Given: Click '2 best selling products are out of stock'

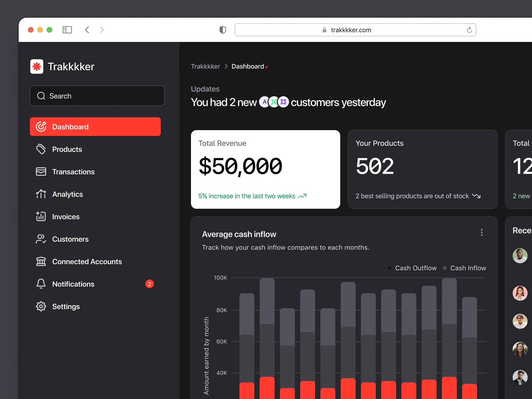Looking at the screenshot, I should coord(412,196).
